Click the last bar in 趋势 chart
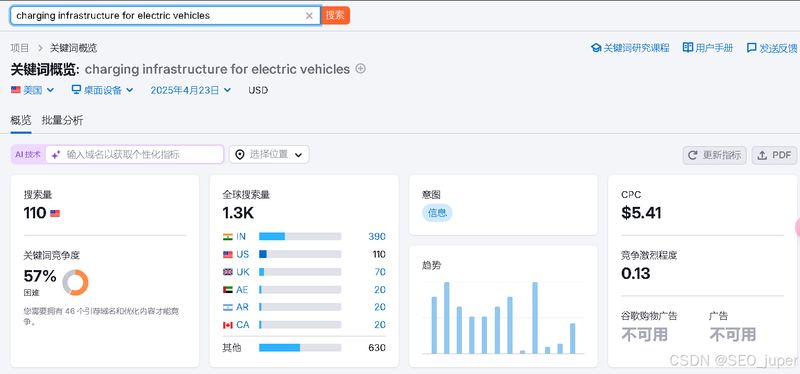This screenshot has width=800, height=374. click(572, 338)
